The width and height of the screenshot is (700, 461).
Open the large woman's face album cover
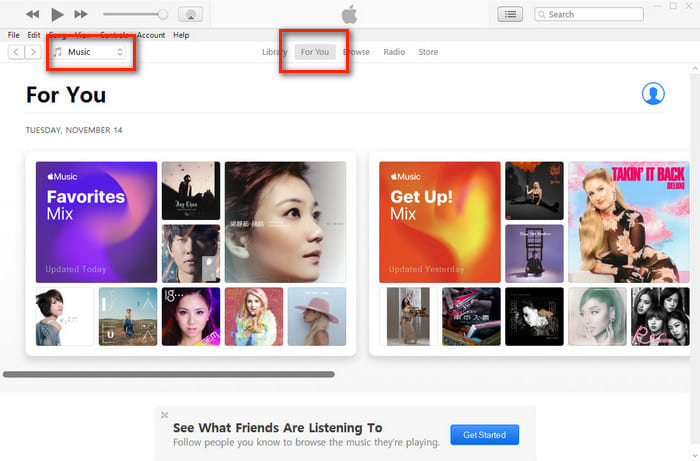(285, 222)
